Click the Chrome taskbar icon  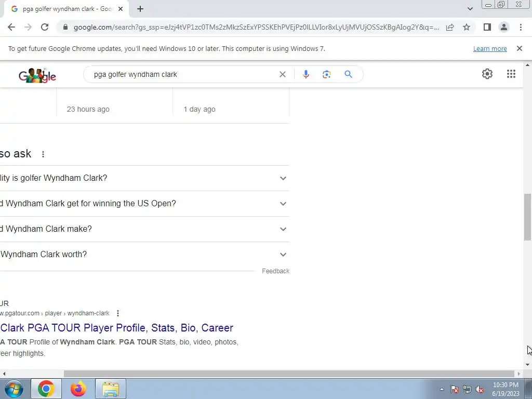pyautogui.click(x=46, y=389)
